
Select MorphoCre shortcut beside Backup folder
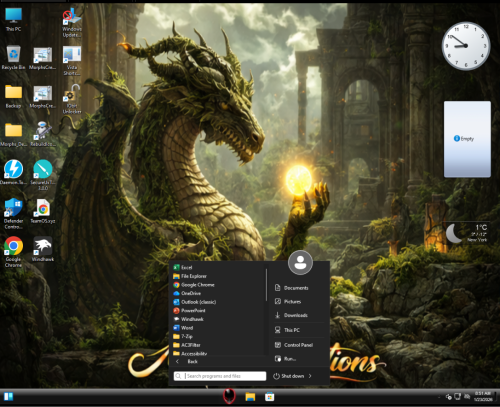tap(42, 96)
